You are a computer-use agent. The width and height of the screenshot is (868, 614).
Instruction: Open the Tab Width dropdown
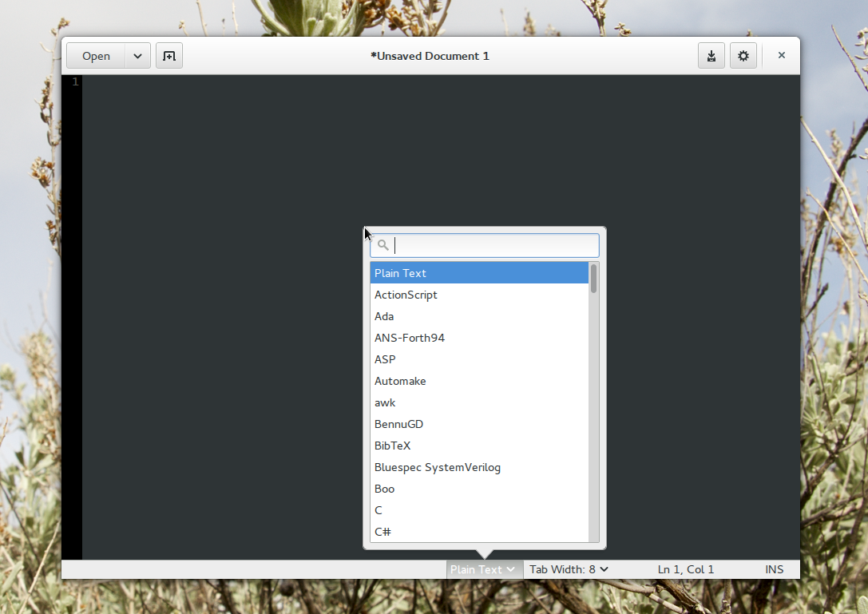pyautogui.click(x=569, y=569)
